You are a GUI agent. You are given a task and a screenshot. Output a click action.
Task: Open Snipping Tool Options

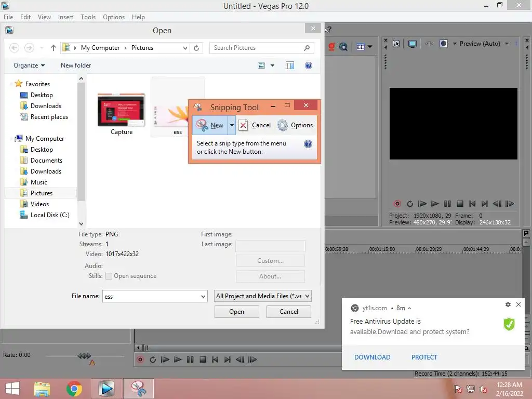pos(295,125)
